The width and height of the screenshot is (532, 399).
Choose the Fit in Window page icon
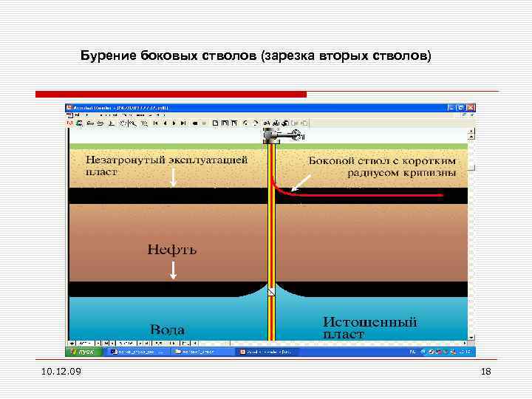pos(225,123)
